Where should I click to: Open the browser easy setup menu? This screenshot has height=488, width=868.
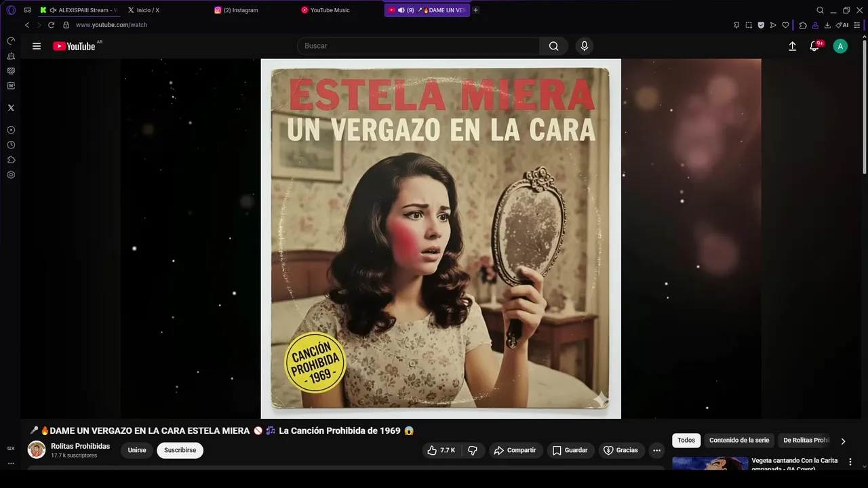tap(857, 25)
